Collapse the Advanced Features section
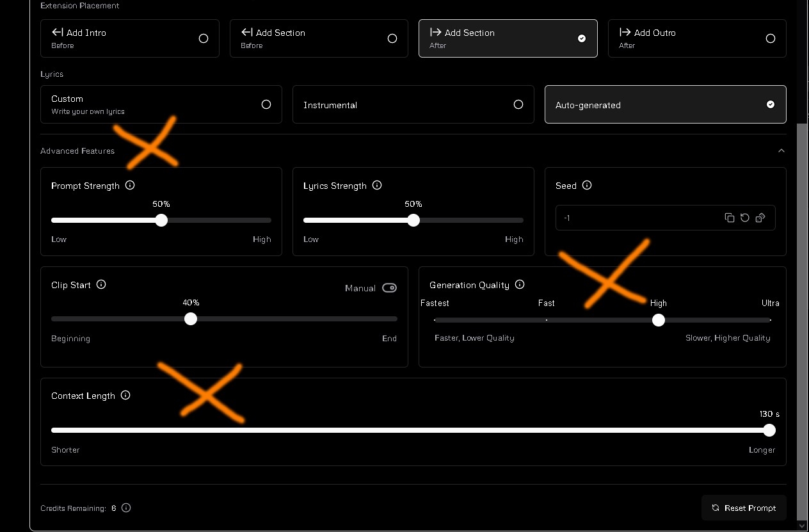809x532 pixels. (x=781, y=150)
